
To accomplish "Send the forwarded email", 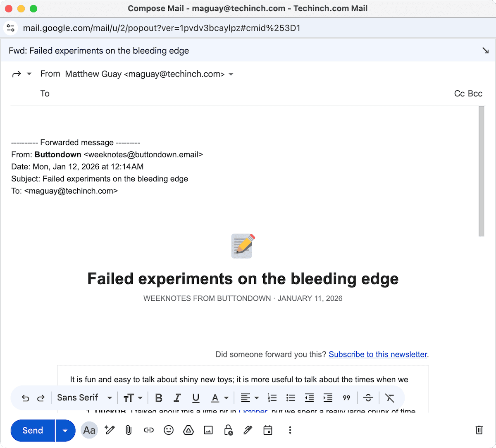I will click(33, 430).
